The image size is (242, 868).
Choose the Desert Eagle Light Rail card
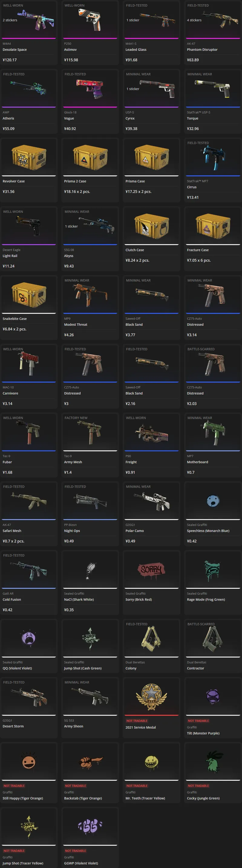[x=29, y=239]
